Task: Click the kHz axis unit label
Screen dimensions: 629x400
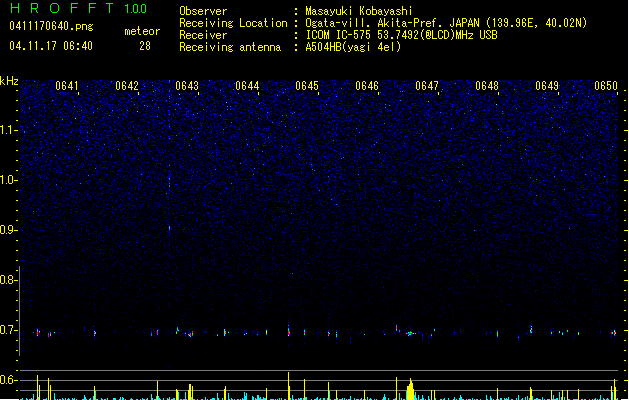Action: click(9, 81)
